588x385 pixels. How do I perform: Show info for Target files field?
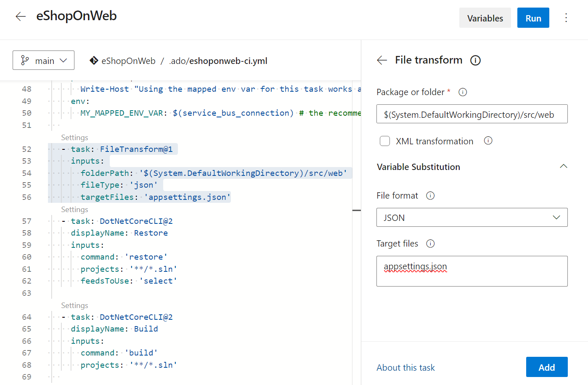pyautogui.click(x=430, y=244)
